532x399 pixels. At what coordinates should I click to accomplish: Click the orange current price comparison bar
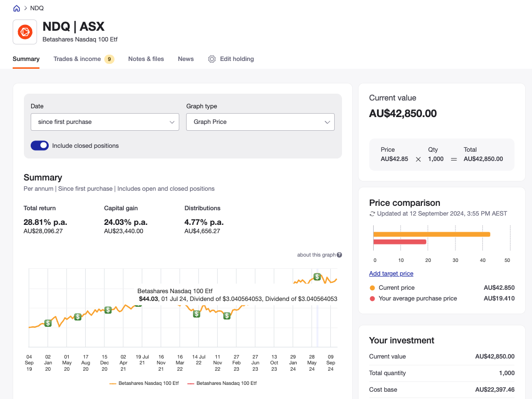[431, 234]
